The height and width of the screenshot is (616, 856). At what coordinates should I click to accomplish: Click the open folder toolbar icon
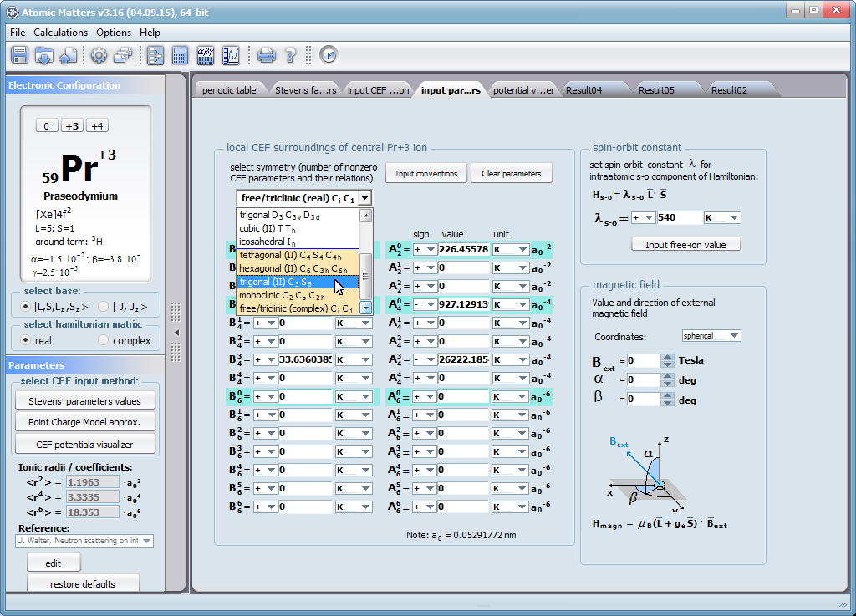44,55
